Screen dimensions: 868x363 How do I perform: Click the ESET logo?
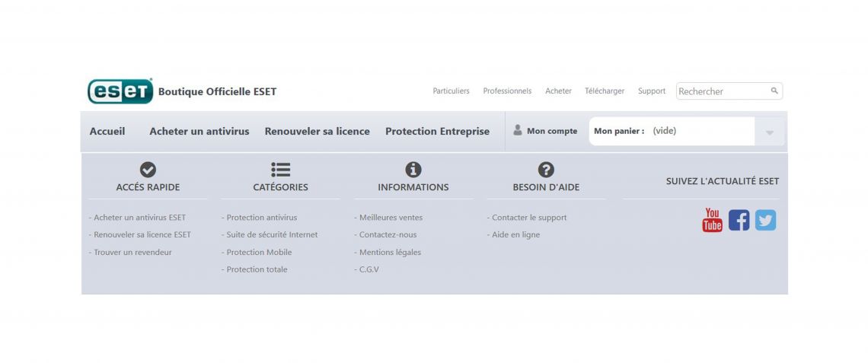click(x=120, y=91)
